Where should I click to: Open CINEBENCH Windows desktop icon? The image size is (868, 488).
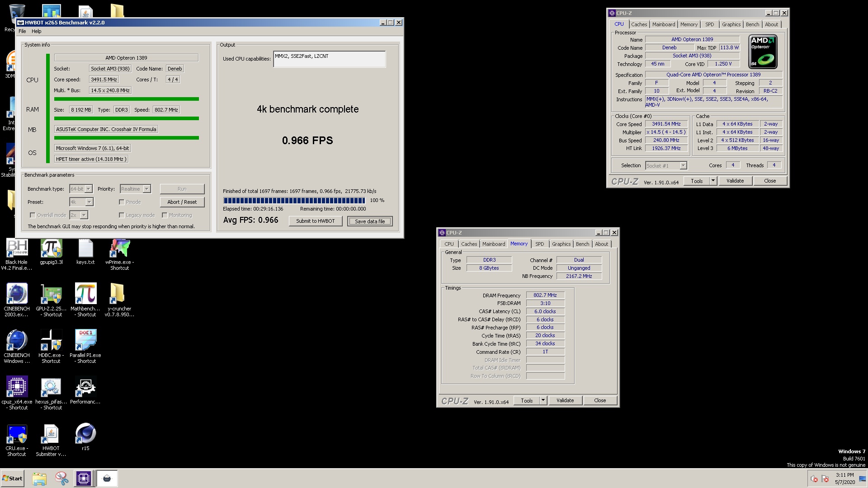tap(17, 347)
